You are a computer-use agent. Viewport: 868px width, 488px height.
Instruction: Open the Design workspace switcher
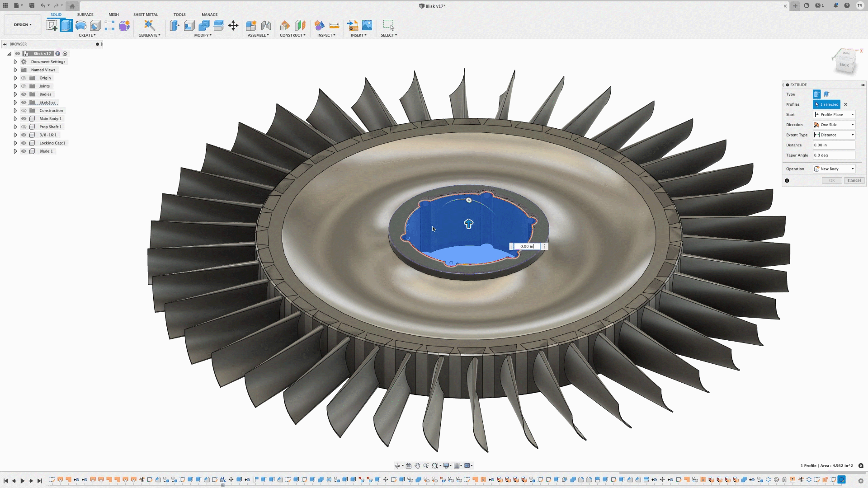23,25
